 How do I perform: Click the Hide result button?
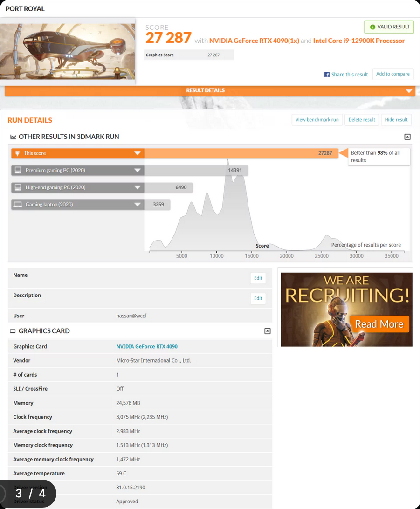[x=396, y=120]
